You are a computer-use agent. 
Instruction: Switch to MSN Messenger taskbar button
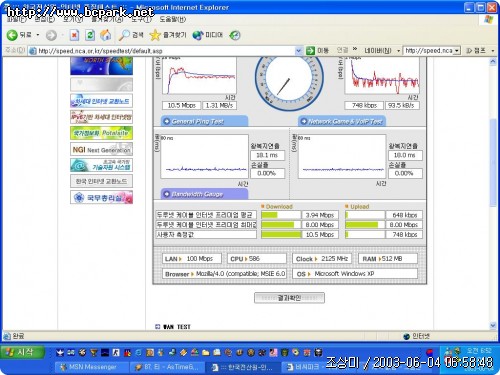point(90,367)
